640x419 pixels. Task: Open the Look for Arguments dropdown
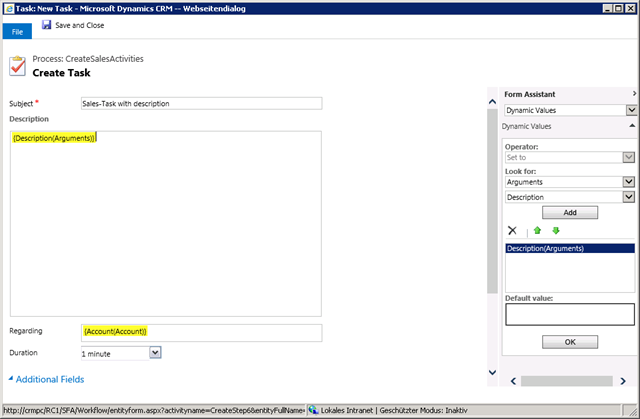(629, 182)
